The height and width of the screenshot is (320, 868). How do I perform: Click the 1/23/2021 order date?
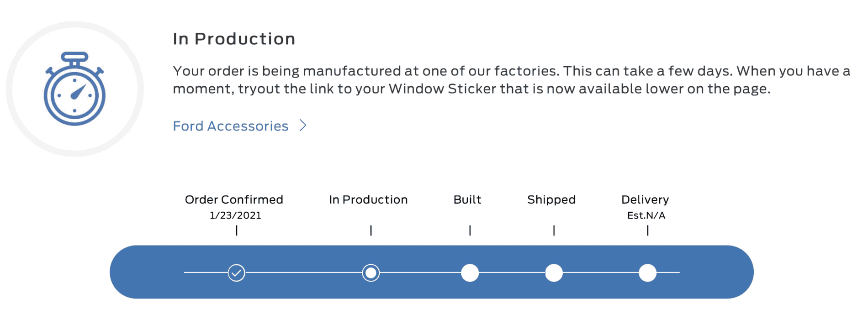pos(235,215)
